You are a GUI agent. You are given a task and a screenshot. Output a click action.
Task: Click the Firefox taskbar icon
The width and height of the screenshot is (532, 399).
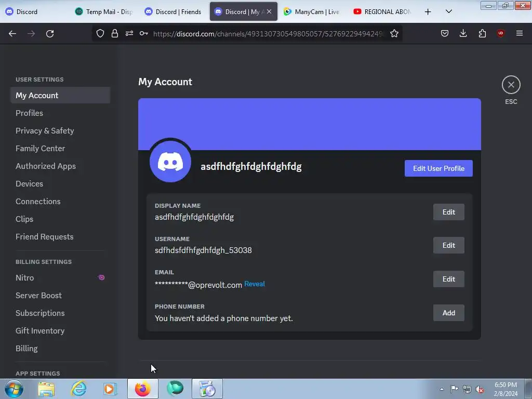[x=142, y=389]
